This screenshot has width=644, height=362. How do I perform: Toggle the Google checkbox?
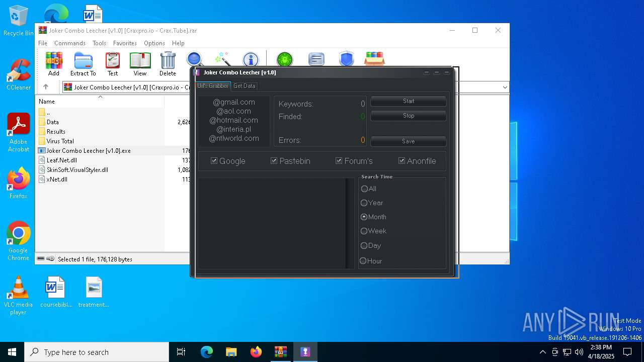point(214,161)
